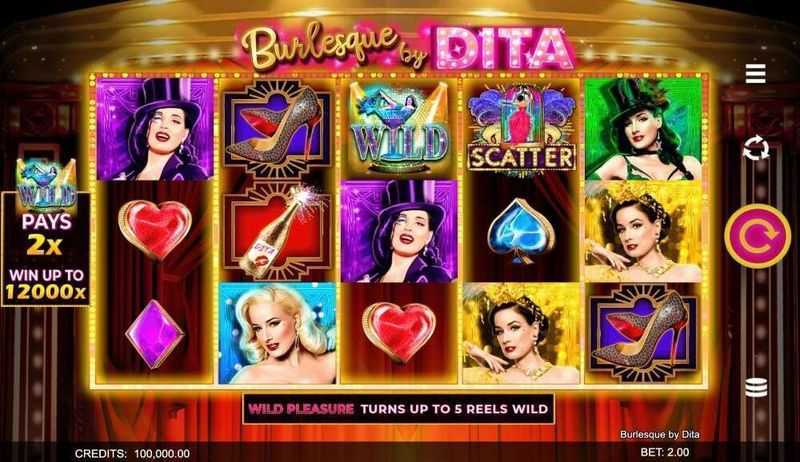Image resolution: width=800 pixels, height=462 pixels.
Task: Click the top glitter high heel symbol
Action: [x=277, y=129]
